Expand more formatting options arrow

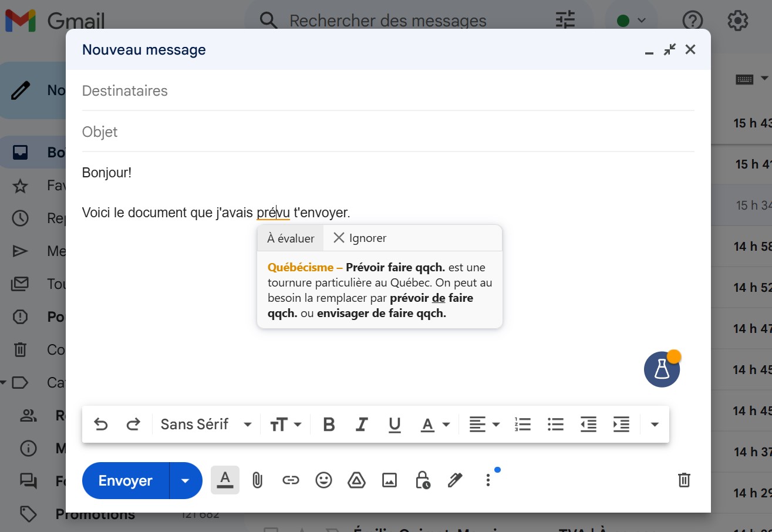(x=655, y=425)
